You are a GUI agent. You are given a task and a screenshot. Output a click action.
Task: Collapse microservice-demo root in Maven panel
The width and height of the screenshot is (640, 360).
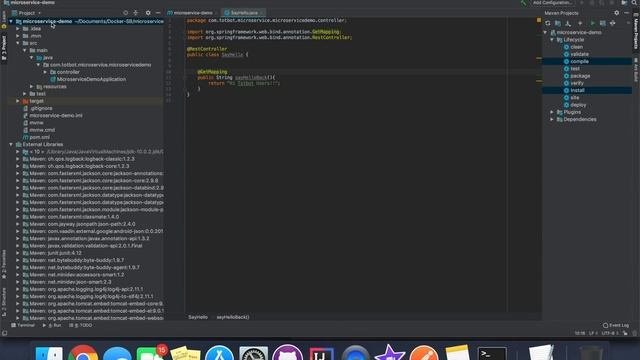[545, 33]
